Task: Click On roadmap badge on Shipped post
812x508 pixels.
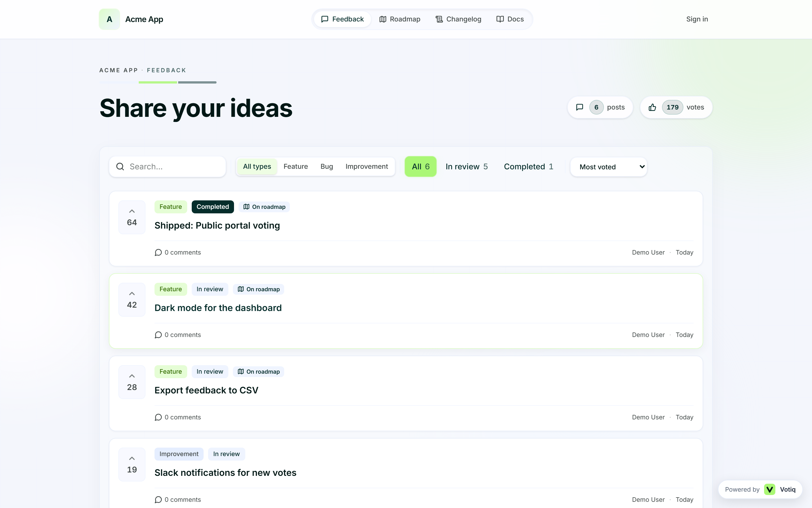Action: (264, 207)
